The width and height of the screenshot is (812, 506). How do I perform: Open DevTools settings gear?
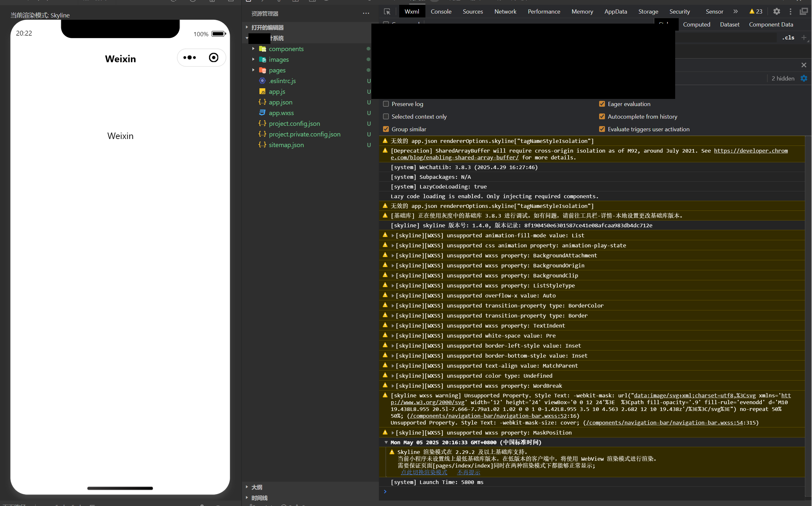tap(776, 11)
